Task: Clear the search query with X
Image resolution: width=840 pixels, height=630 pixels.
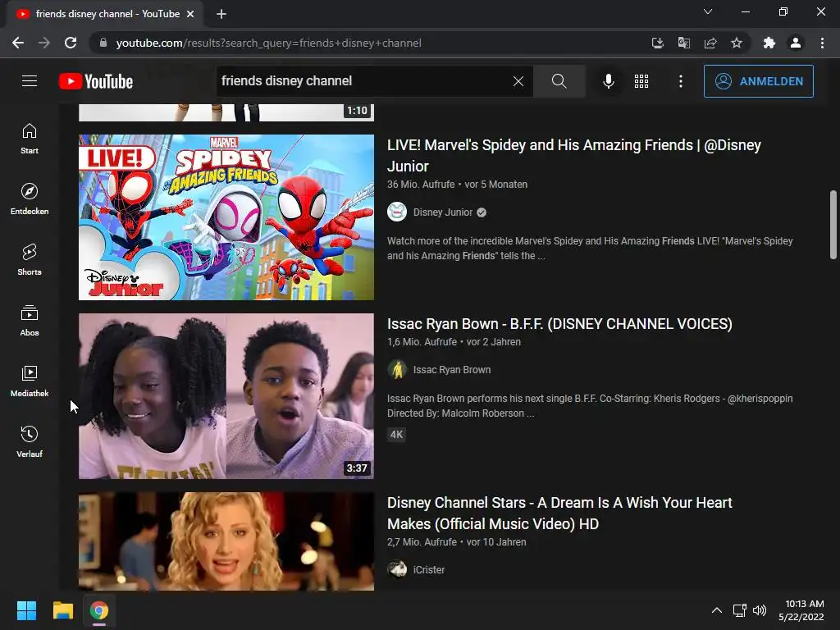Action: click(518, 81)
